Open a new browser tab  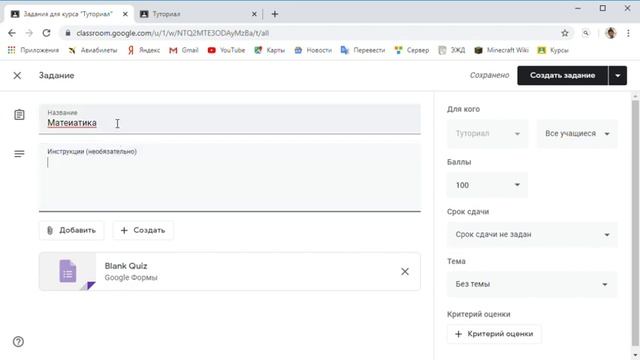(x=275, y=14)
